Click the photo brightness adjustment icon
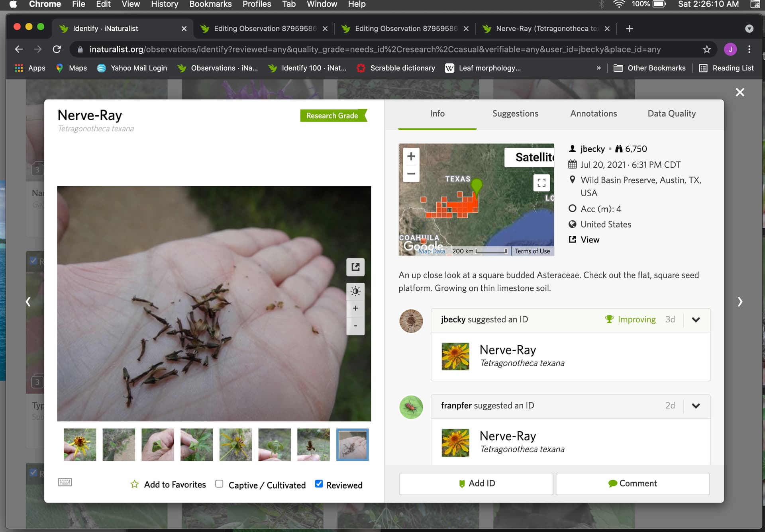 click(x=355, y=291)
